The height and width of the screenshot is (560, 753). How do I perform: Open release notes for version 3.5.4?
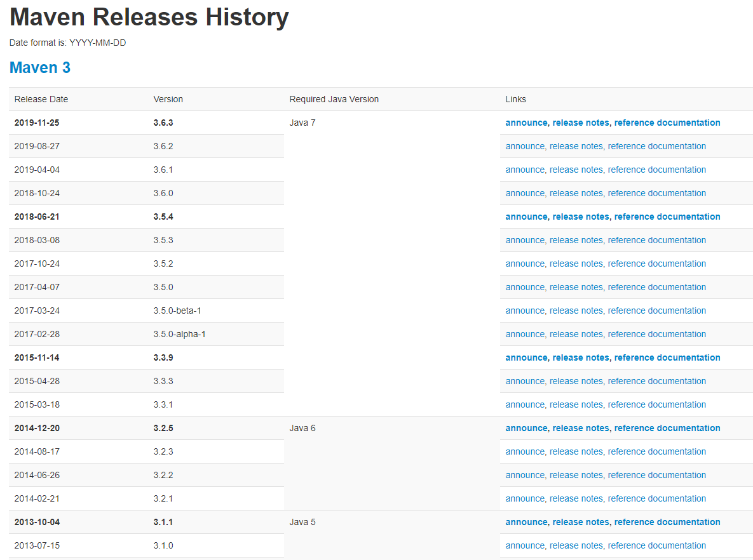coord(581,217)
